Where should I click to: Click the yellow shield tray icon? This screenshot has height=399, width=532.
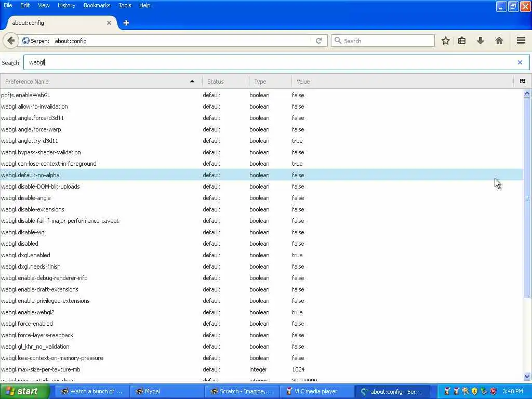[x=474, y=391]
